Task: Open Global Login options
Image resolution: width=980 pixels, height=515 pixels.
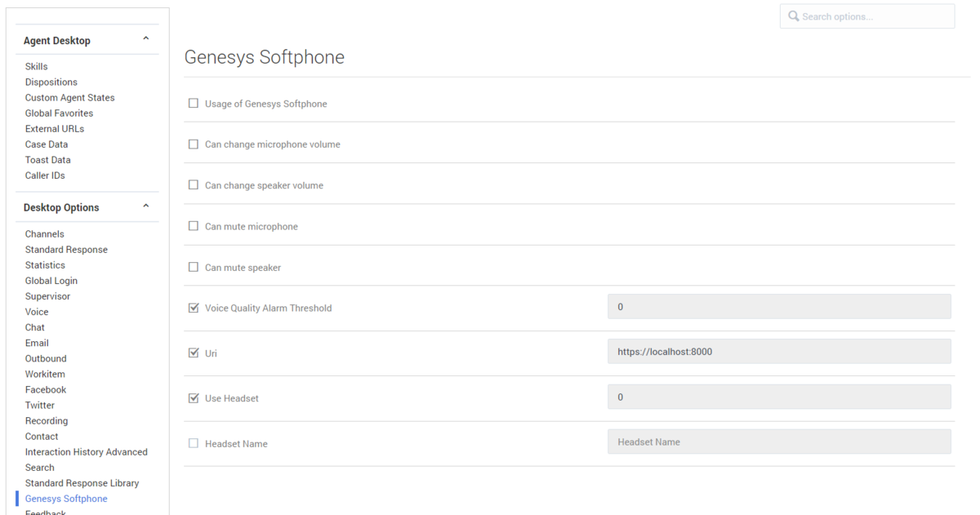Action: coord(51,281)
